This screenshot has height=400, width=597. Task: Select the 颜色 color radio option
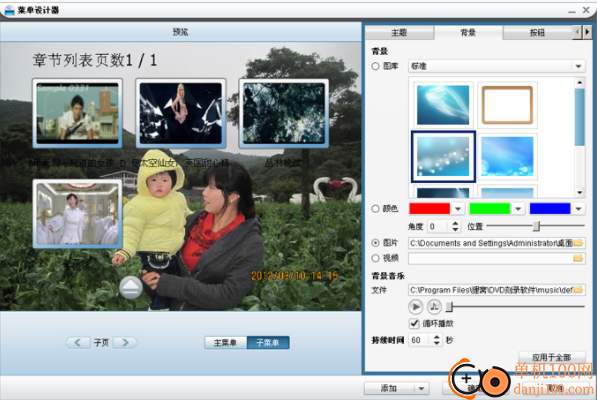click(375, 209)
